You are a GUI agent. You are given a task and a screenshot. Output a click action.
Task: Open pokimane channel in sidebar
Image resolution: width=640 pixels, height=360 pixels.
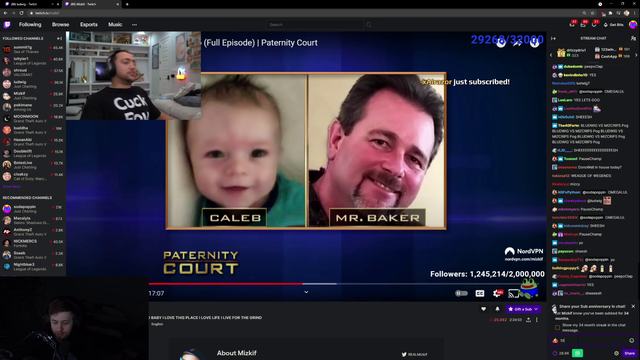point(33,107)
